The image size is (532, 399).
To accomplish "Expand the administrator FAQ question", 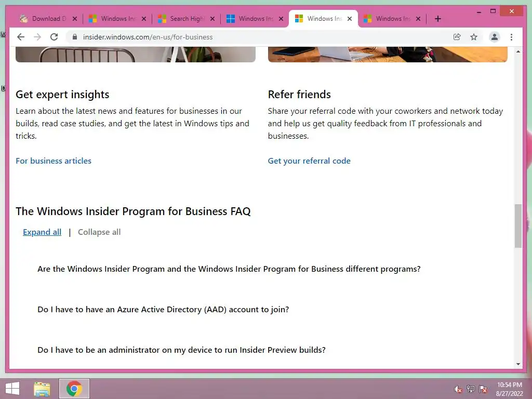I will click(181, 350).
